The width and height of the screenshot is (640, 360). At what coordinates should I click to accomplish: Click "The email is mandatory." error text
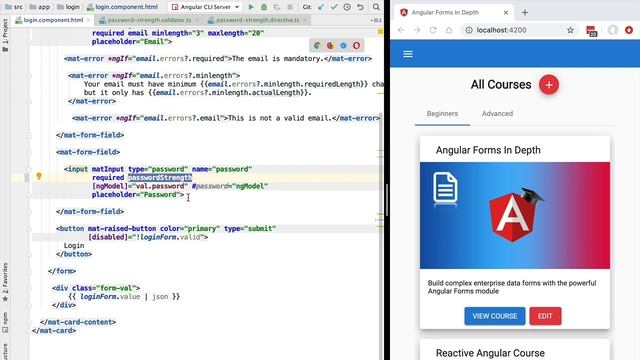[278, 58]
